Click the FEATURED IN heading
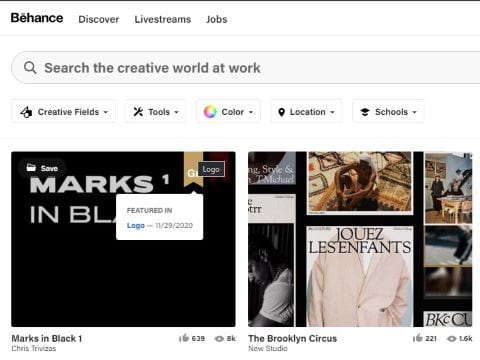The width and height of the screenshot is (480, 360). (149, 210)
